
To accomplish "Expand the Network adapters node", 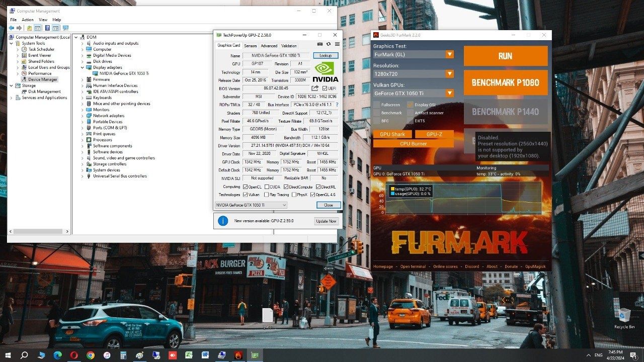I will coord(83,116).
